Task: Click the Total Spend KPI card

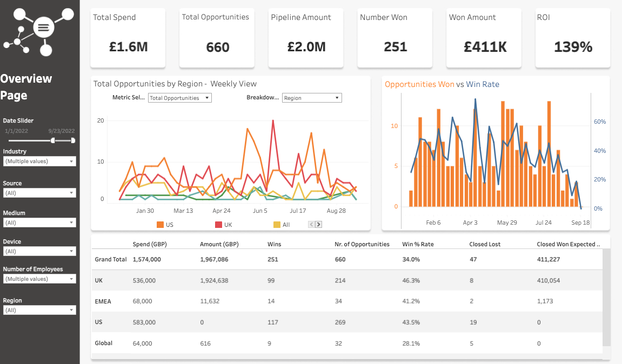Action: pos(128,38)
